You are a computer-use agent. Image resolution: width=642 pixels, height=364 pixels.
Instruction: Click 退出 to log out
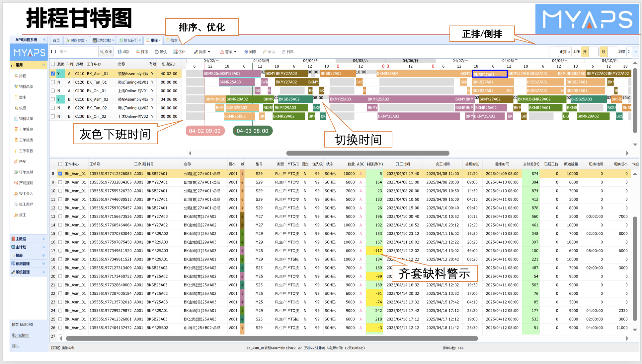click(x=15, y=346)
